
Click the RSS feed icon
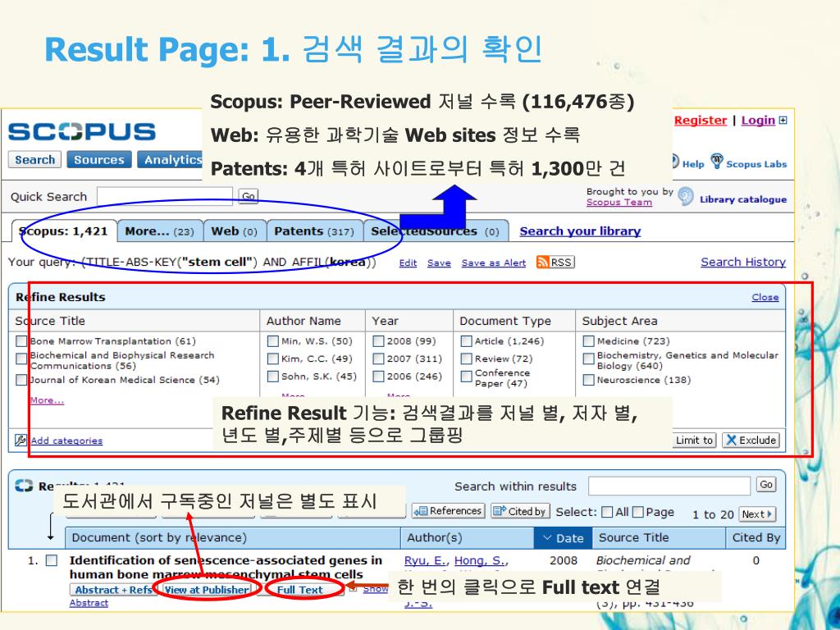[543, 262]
